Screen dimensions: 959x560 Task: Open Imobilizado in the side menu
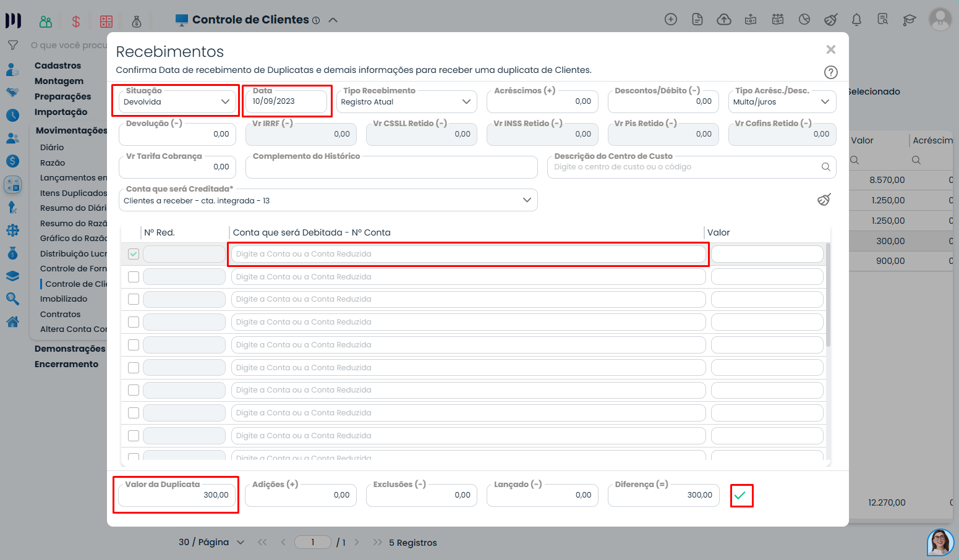coord(64,299)
